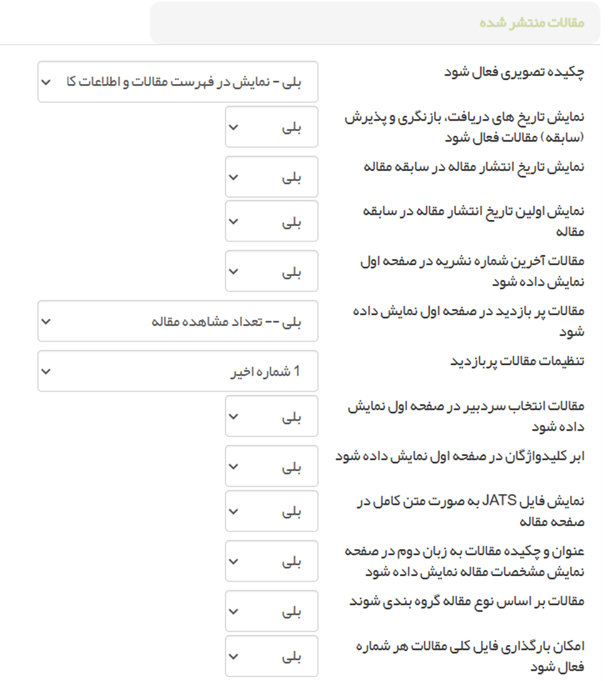Open the 'بلی -- تعداد مشاهده مقاله' combo box
The height and width of the screenshot is (681, 616).
(178, 321)
